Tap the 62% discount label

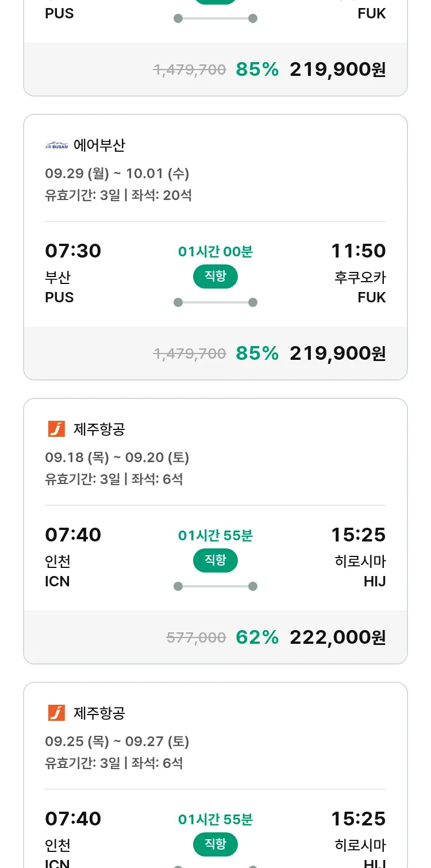[257, 637]
